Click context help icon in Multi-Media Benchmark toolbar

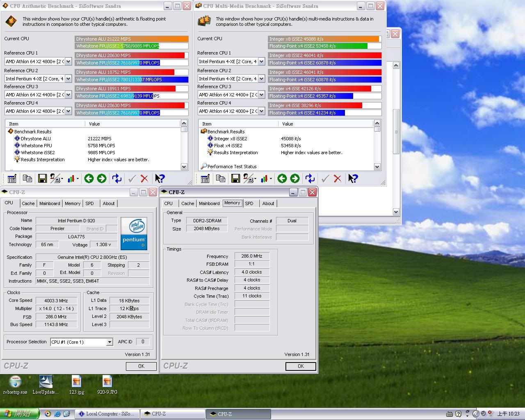(353, 178)
